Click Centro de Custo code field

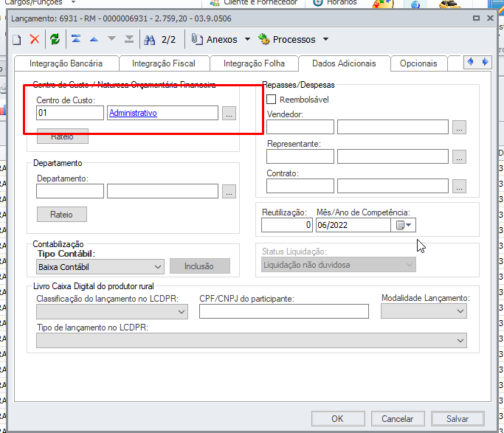pos(70,113)
